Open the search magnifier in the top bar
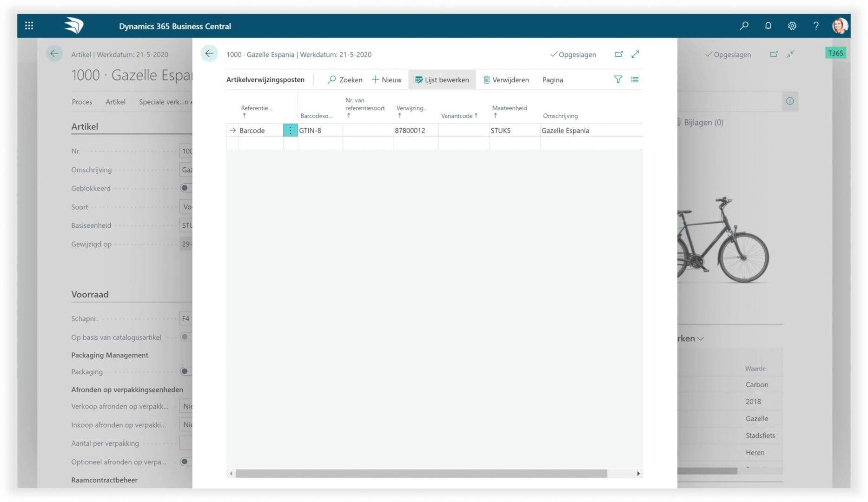The height and width of the screenshot is (502, 868). click(744, 26)
